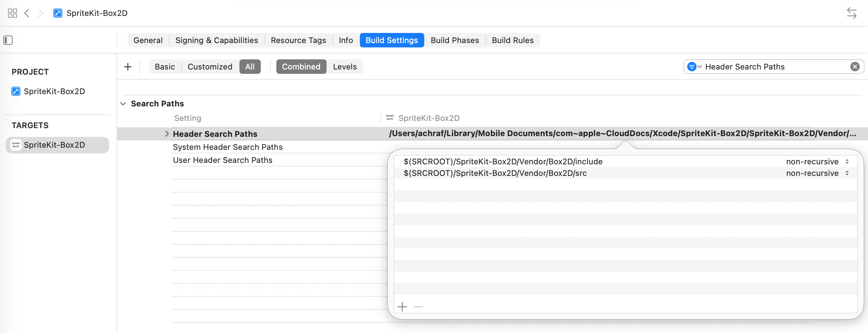
Task: Switch to Levels view
Action: [x=345, y=67]
